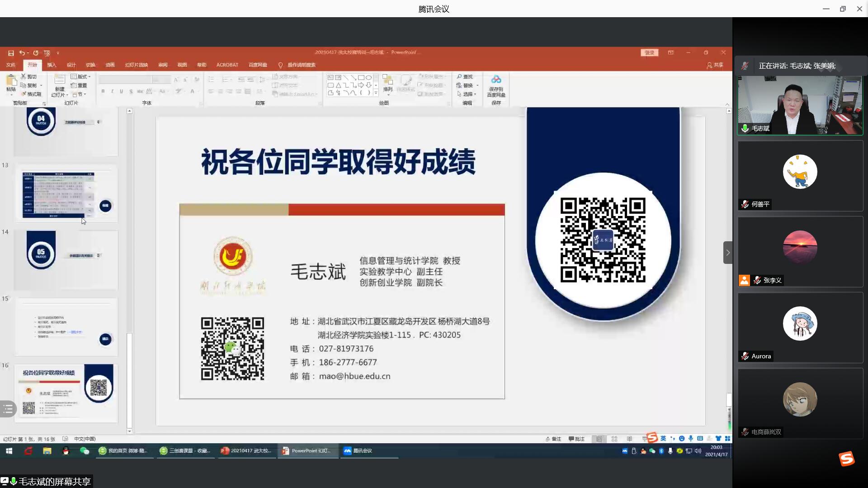The image size is (868, 488).
Task: Open the customize quick access toolbar arrow
Action: point(58,53)
